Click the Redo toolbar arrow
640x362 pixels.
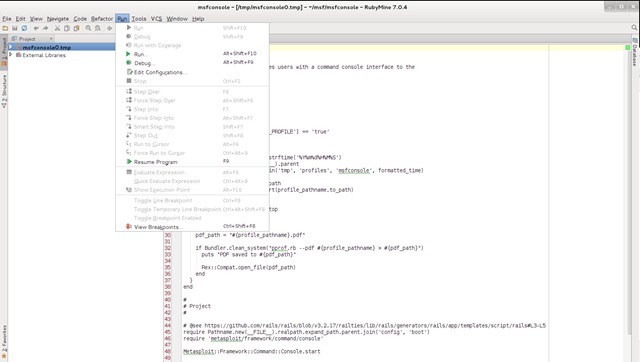click(46, 28)
